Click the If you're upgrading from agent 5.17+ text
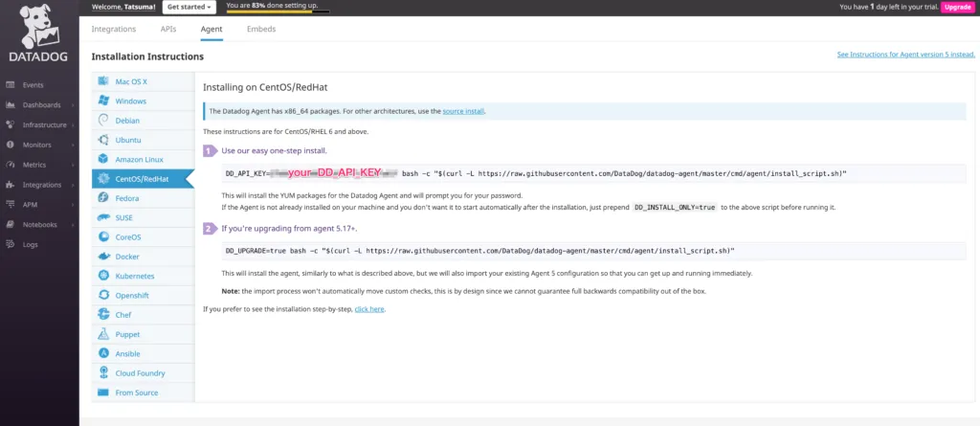The height and width of the screenshot is (426, 980). tap(289, 229)
